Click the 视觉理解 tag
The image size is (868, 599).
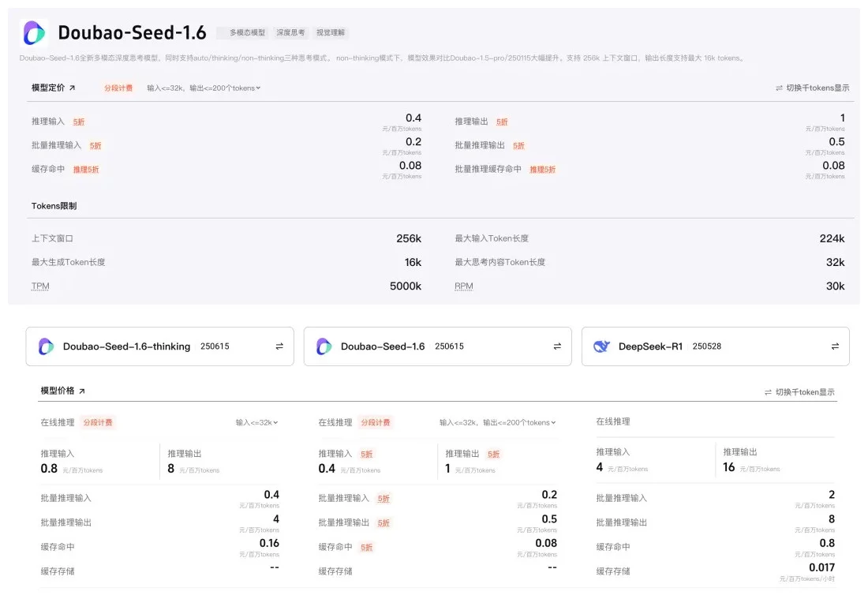(x=331, y=33)
